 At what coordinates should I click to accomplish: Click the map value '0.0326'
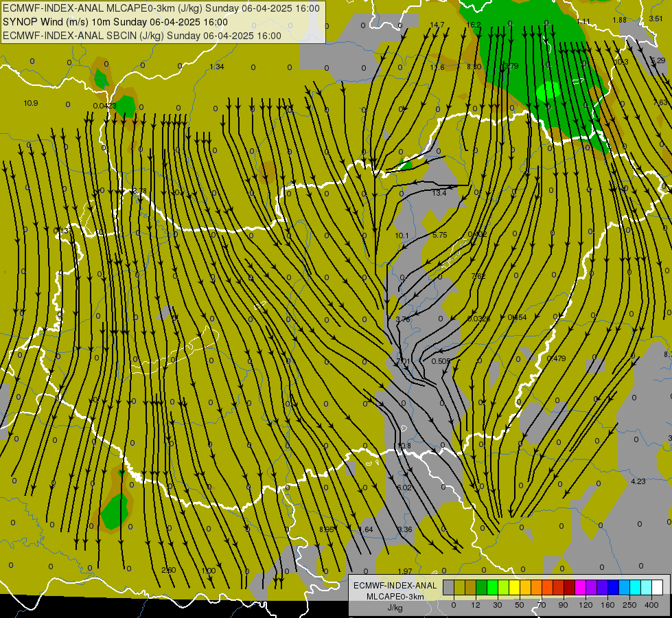pos(478,319)
